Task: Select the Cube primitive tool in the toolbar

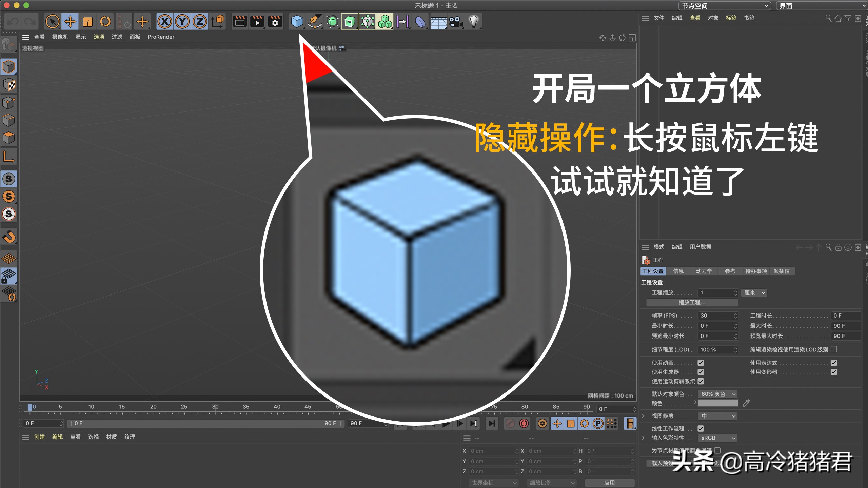Action: tap(297, 21)
